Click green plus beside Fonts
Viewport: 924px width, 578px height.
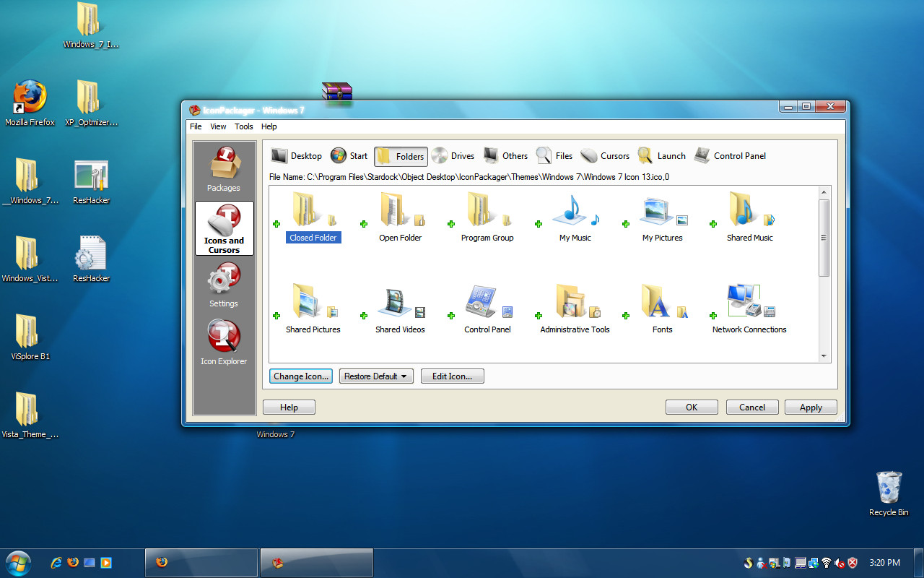coord(626,316)
